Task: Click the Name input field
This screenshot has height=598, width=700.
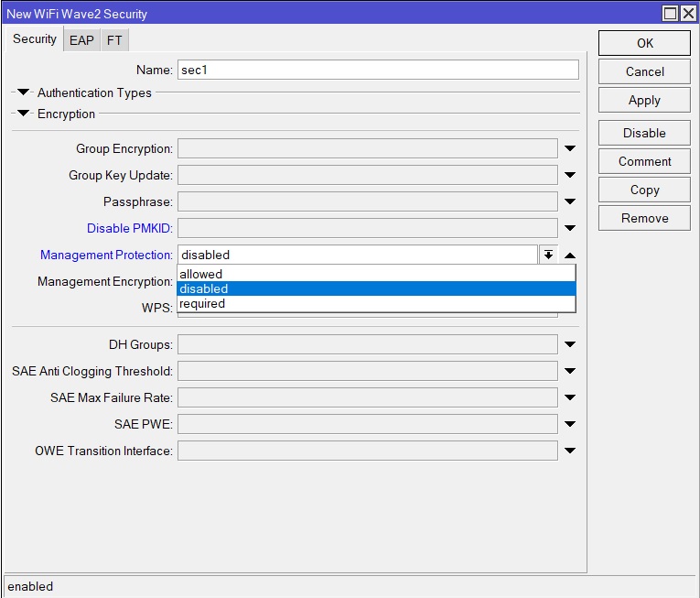Action: 378,71
